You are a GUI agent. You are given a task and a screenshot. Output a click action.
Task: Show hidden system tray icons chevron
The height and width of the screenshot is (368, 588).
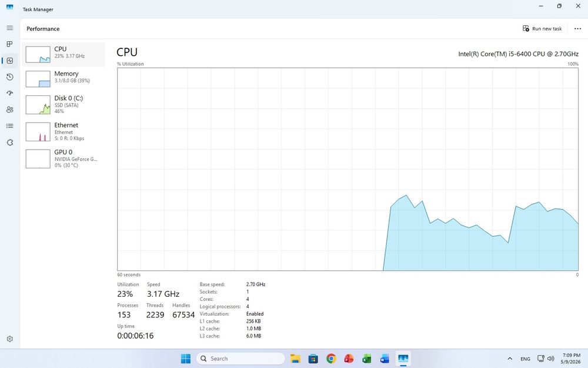click(x=510, y=359)
